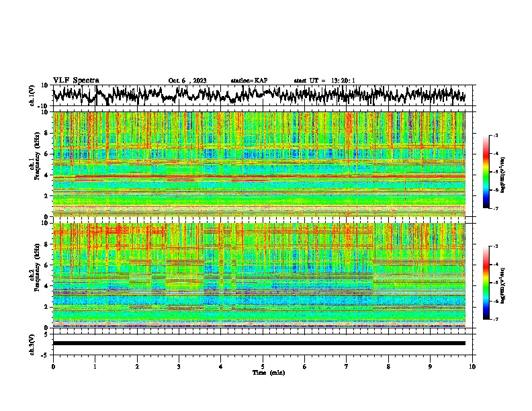Click time axis tick label "3"
Viewport: 532px width, 411px height.
pyautogui.click(x=179, y=367)
